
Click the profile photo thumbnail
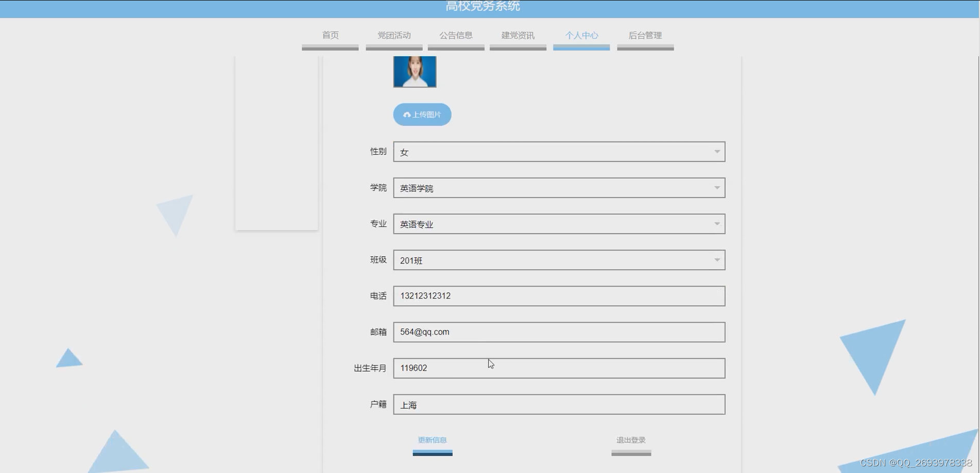415,72
